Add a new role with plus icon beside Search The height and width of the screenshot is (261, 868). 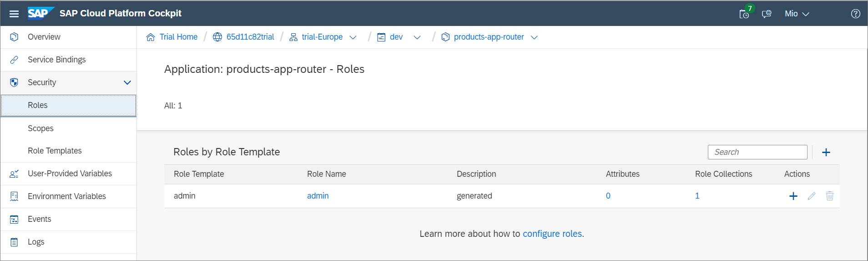tap(826, 152)
